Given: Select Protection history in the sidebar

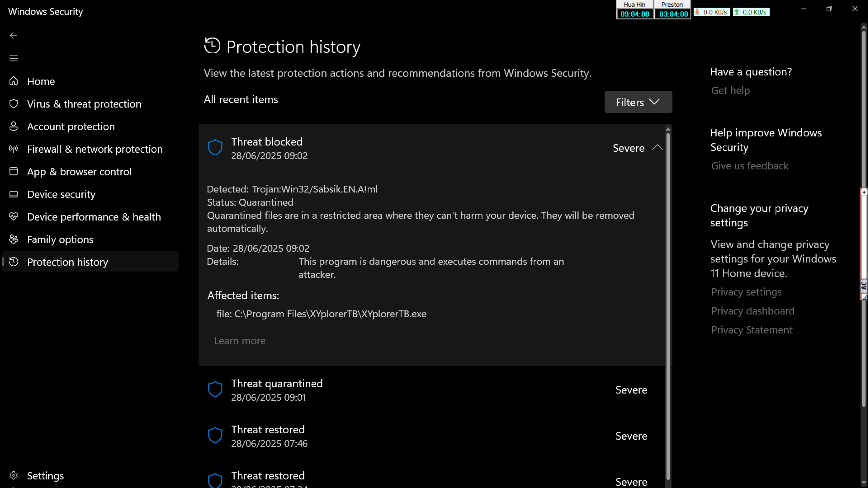Looking at the screenshot, I should coord(67,262).
